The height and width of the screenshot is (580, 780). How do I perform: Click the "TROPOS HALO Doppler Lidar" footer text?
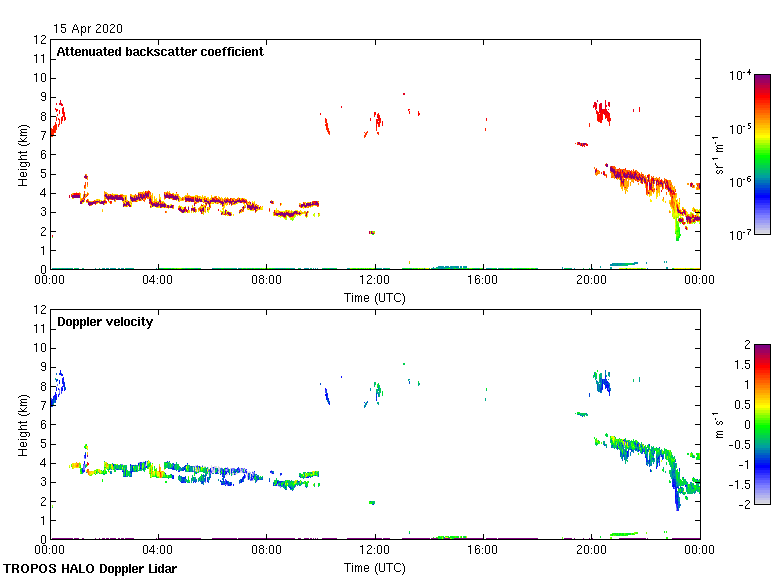pos(90,569)
